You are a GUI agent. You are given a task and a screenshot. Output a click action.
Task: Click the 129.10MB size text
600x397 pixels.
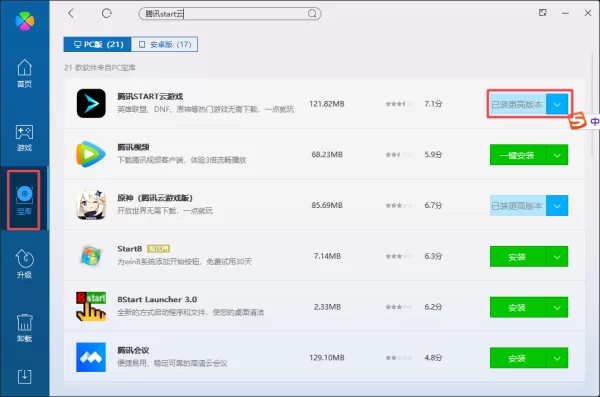(327, 358)
